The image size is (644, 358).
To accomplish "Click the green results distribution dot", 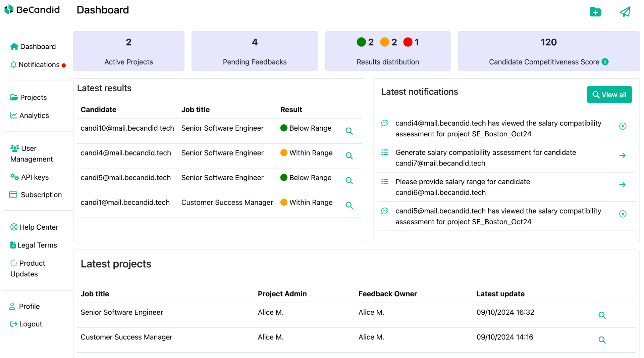I will tap(361, 42).
